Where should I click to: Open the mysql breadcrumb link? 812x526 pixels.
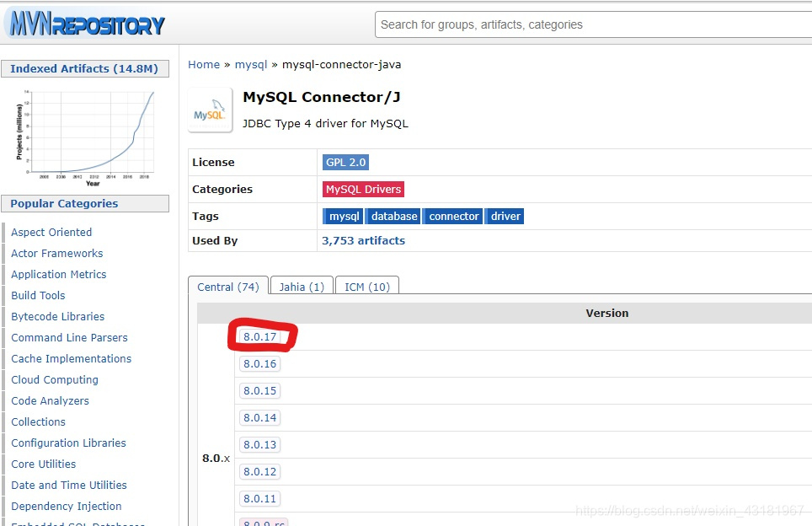(x=251, y=65)
